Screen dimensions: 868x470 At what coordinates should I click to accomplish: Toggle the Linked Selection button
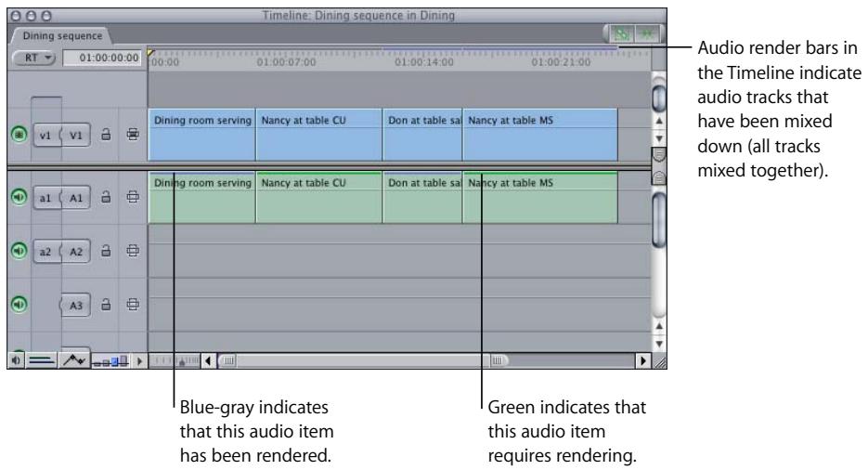pos(621,34)
